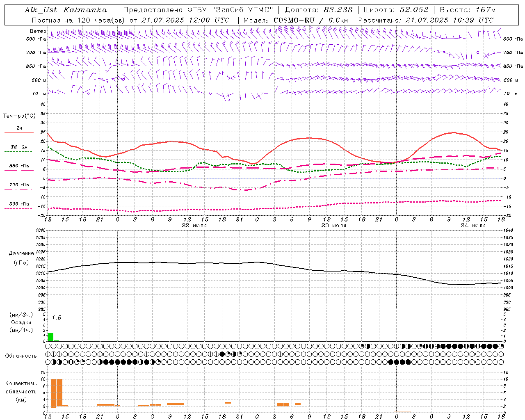Viewport: 525px width, 420px height.
Task: Click the Прогноз на 120 часа(ов) forecast text
Action: click(79, 20)
